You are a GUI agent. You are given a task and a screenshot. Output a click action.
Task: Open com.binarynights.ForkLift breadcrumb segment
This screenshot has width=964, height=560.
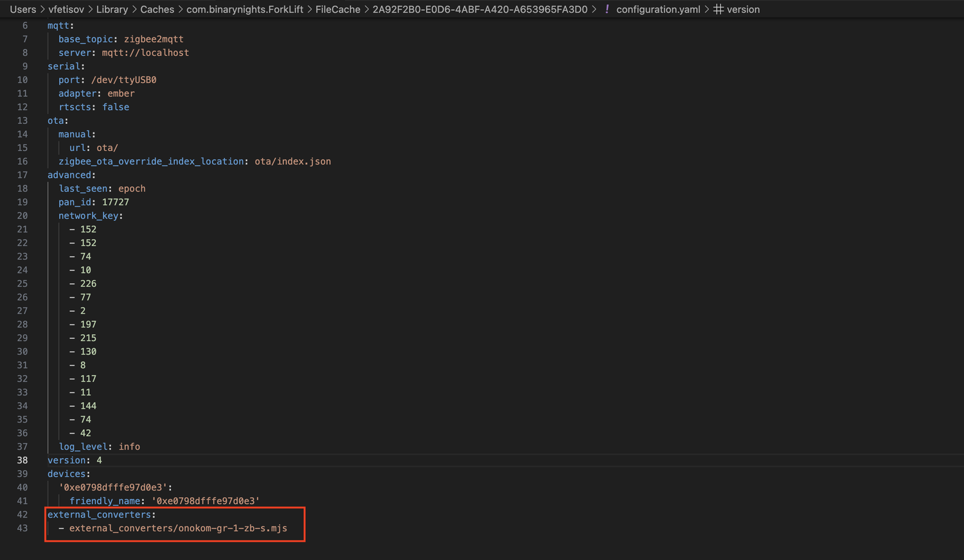pos(244,9)
